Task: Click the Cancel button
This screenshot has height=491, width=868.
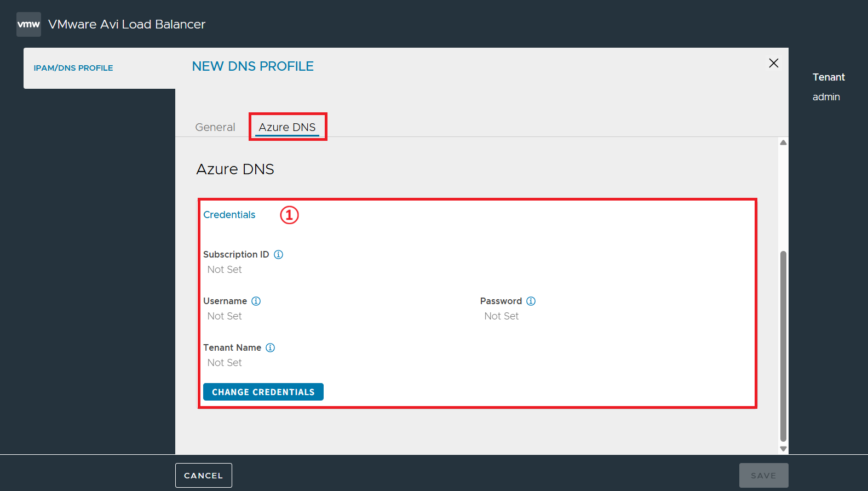Action: click(x=204, y=475)
